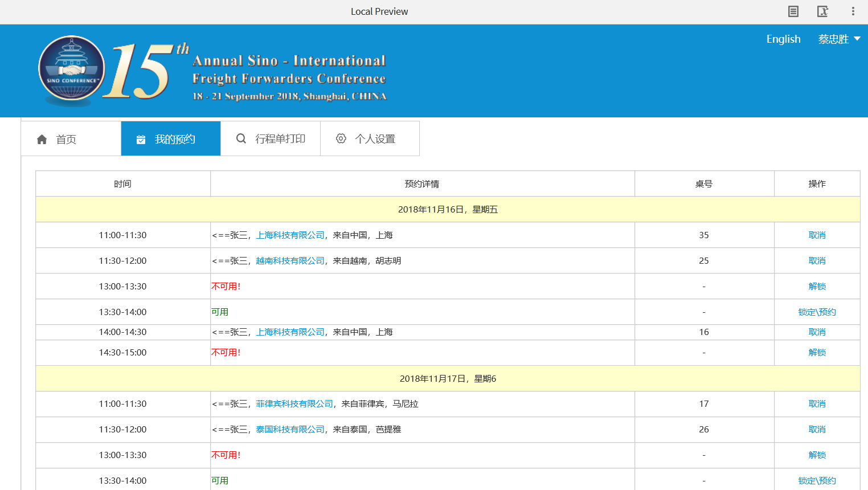Expand the 蔡忠胜 user dropdown arrow

857,39
